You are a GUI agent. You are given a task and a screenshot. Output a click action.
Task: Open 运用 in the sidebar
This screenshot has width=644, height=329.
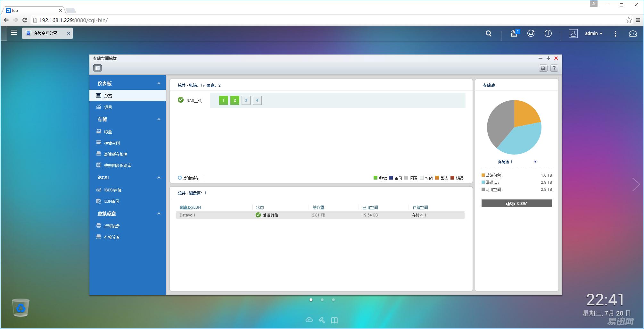tap(128, 107)
